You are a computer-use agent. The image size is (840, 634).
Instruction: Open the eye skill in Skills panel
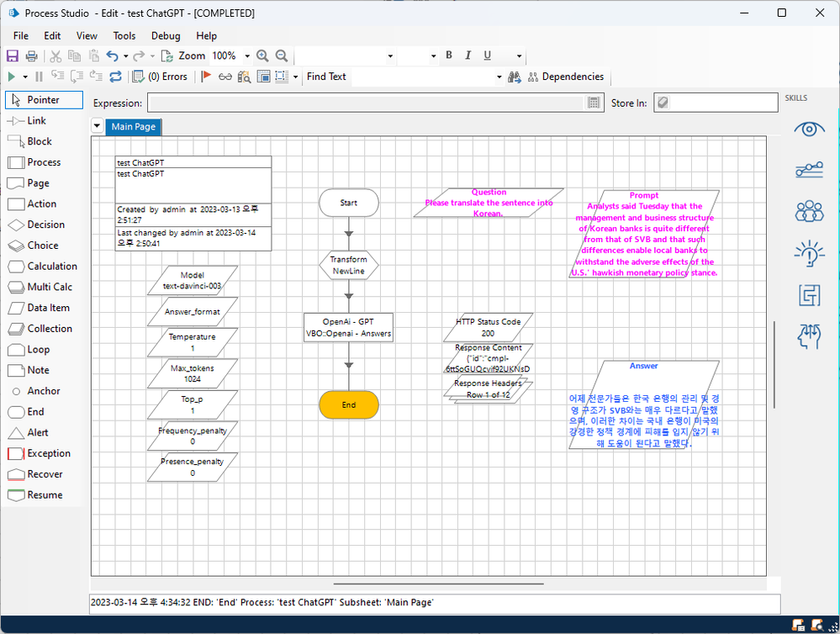(x=809, y=129)
